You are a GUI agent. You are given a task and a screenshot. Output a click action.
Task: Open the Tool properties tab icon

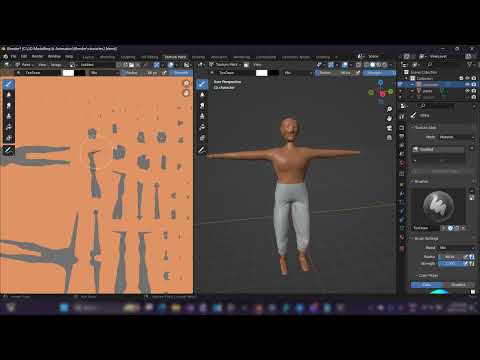click(x=402, y=116)
